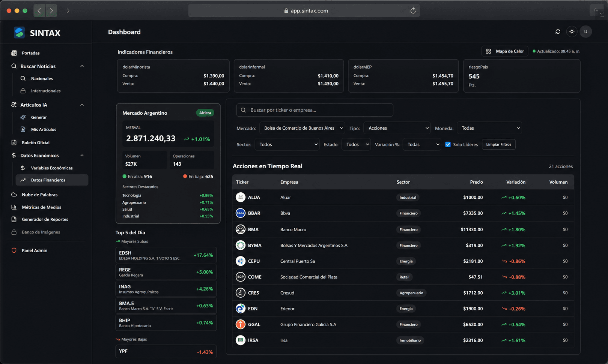Click the Mis Articulos document icon

[x=23, y=129]
